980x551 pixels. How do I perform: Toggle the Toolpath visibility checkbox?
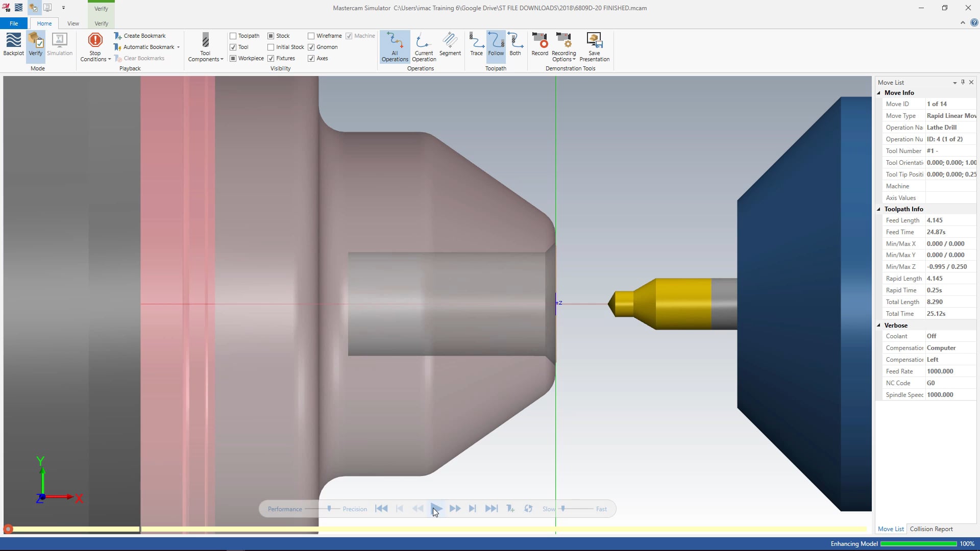point(233,36)
